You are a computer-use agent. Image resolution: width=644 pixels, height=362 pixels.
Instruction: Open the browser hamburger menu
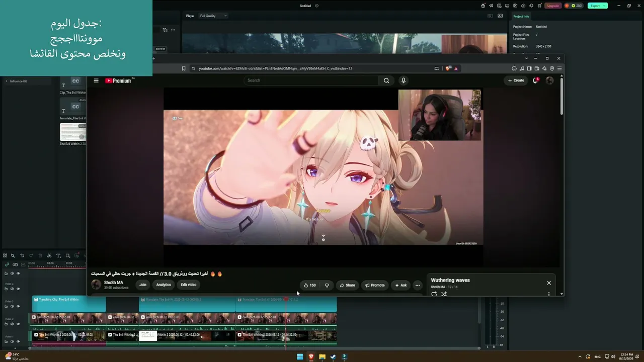[559, 68]
